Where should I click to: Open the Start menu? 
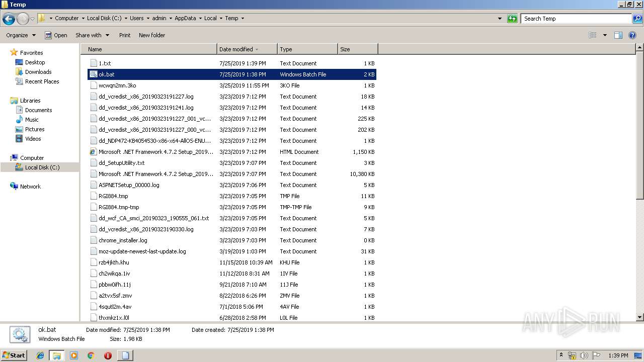coord(14,355)
